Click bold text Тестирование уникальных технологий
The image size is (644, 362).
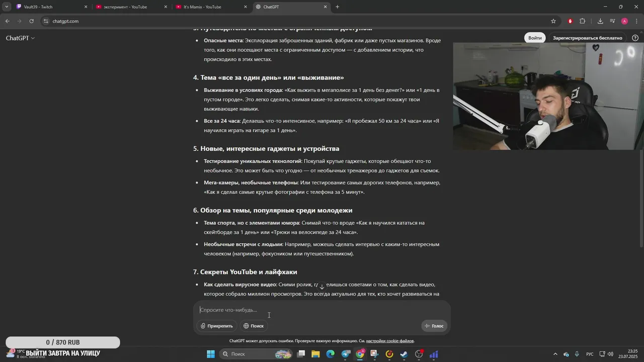(x=253, y=161)
